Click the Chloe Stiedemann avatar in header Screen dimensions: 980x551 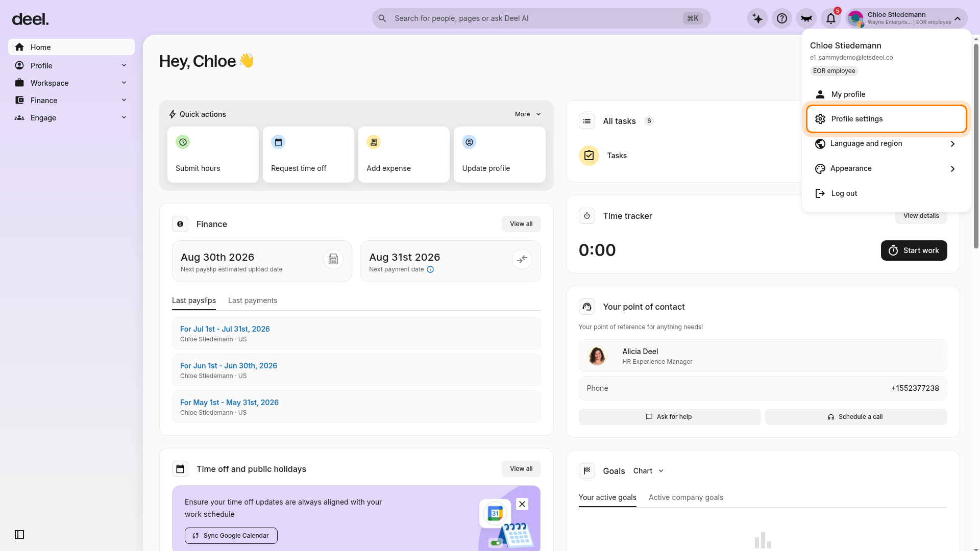point(855,18)
